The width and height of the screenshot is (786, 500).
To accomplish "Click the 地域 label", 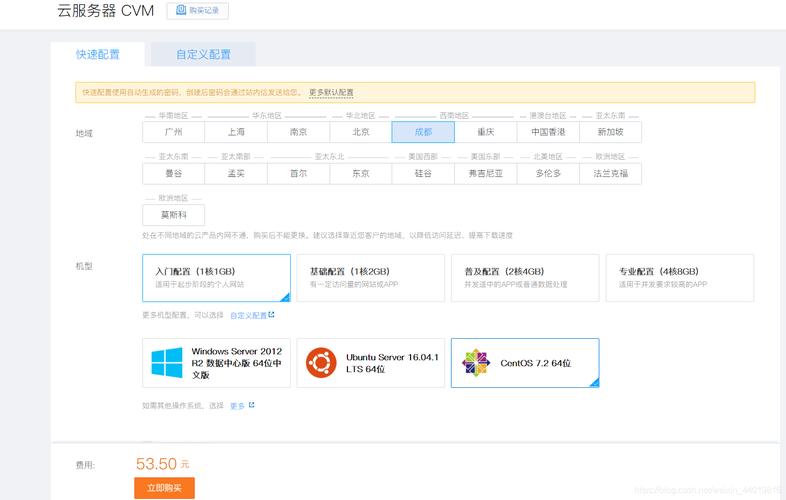I will tap(84, 133).
